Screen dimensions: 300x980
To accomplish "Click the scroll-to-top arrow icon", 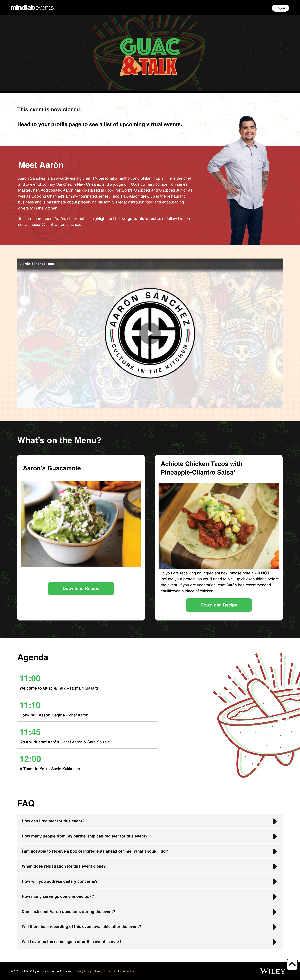I will coord(292,964).
